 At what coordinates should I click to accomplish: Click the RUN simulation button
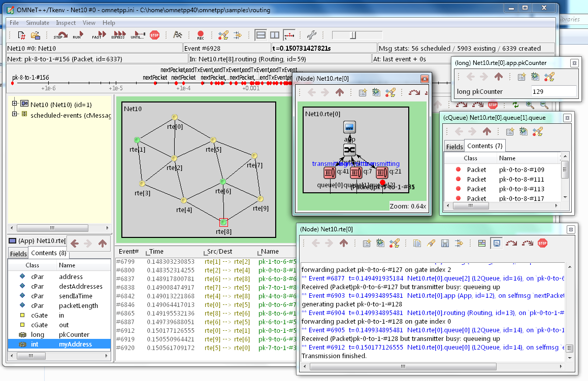pos(78,35)
